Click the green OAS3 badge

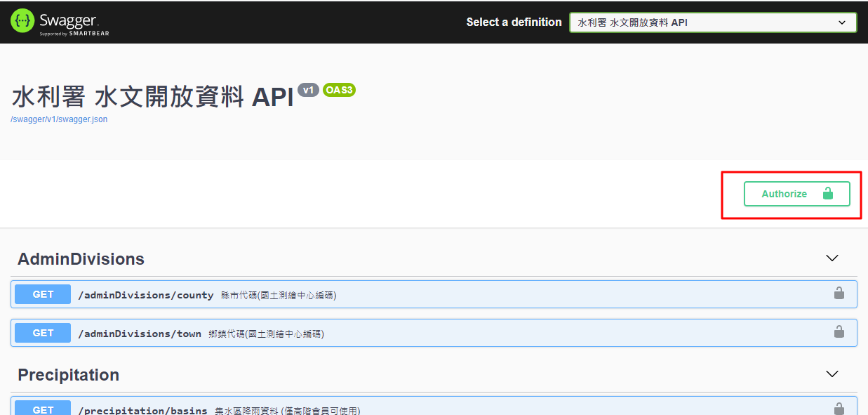339,90
